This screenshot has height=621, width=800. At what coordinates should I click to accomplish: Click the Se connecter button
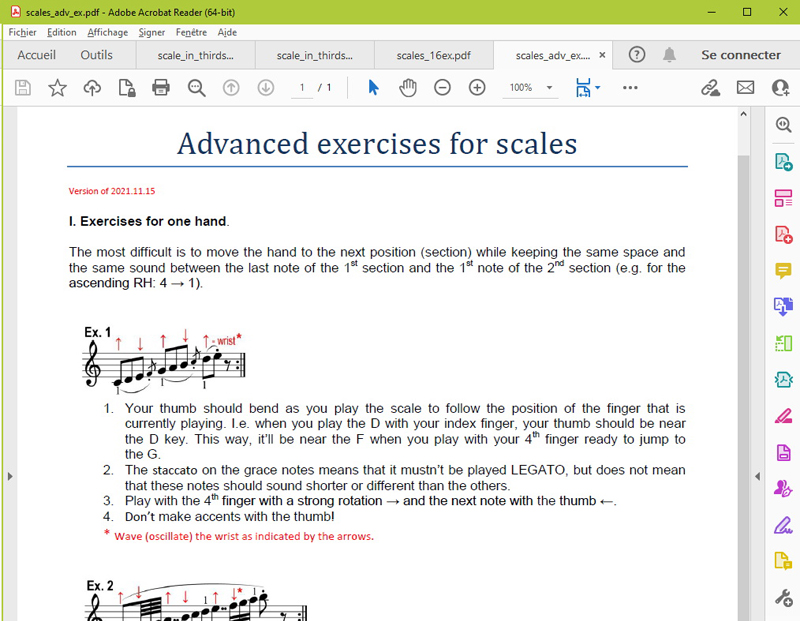[741, 55]
